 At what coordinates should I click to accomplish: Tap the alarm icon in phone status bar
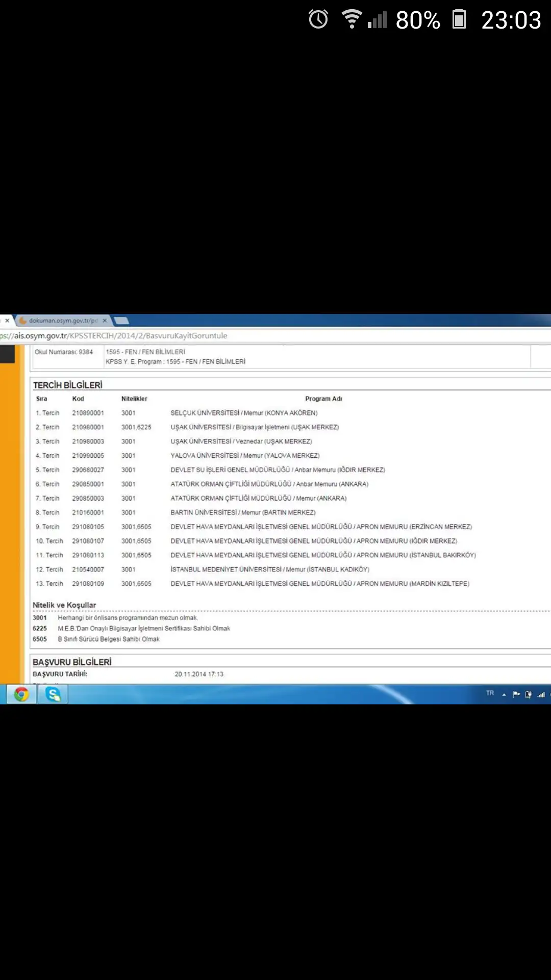click(318, 20)
